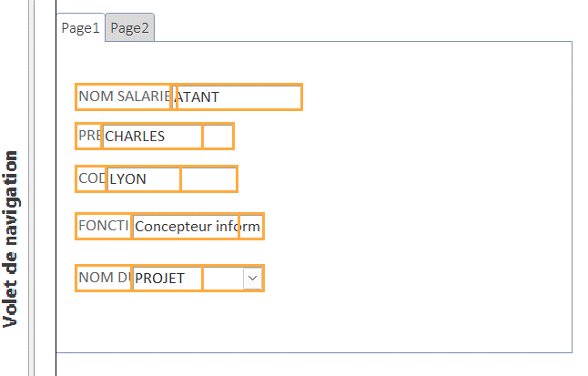Expand the Volet de navigation pane
This screenshot has height=376, width=588.
click(10, 239)
